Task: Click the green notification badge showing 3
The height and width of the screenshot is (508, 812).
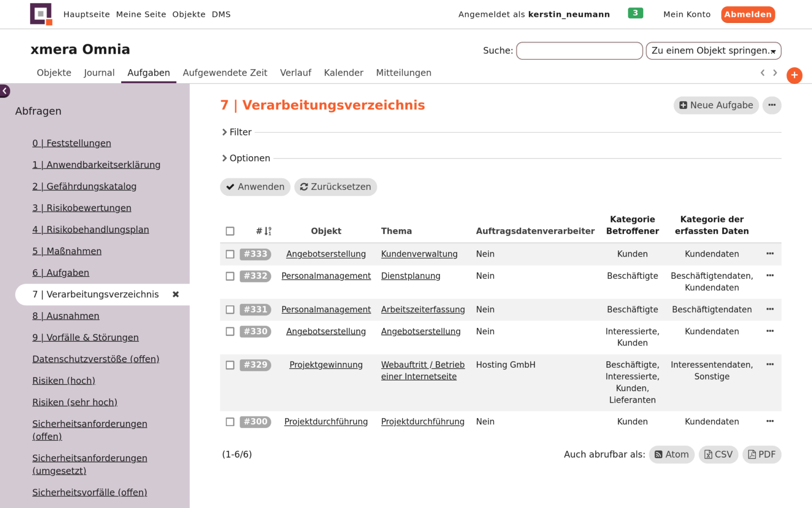Action: pyautogui.click(x=635, y=13)
